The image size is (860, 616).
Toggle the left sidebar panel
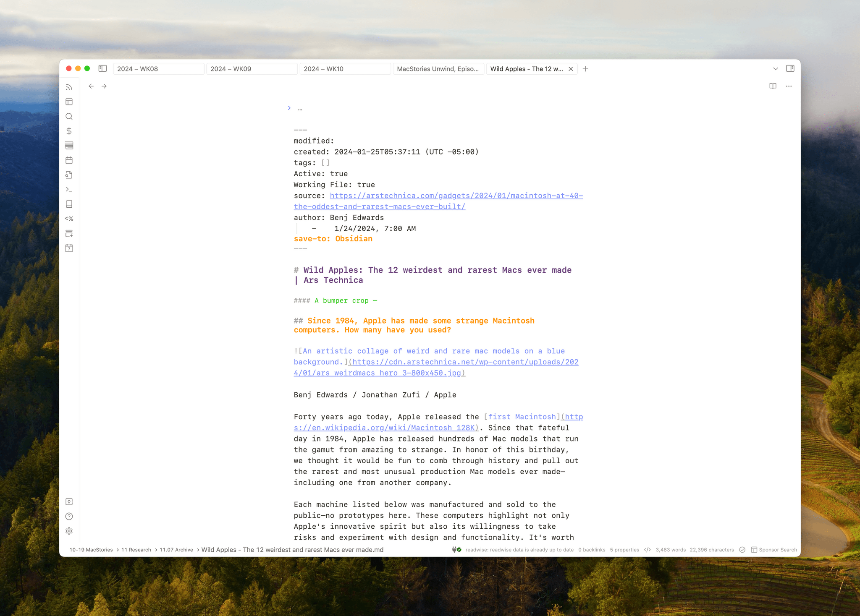click(x=102, y=68)
